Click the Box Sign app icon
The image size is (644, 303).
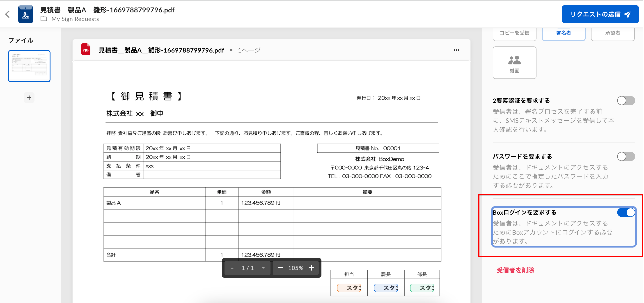pyautogui.click(x=26, y=14)
